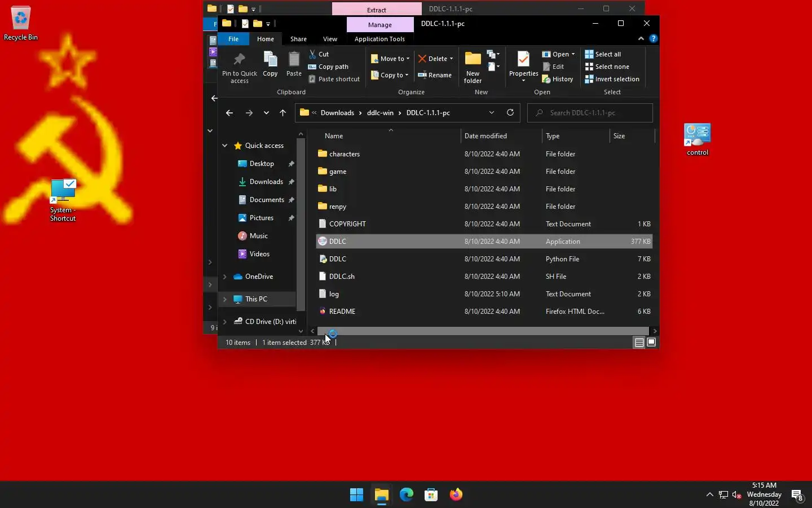The width and height of the screenshot is (812, 508).
Task: Open the Recent locations dropdown arrow
Action: click(266, 113)
